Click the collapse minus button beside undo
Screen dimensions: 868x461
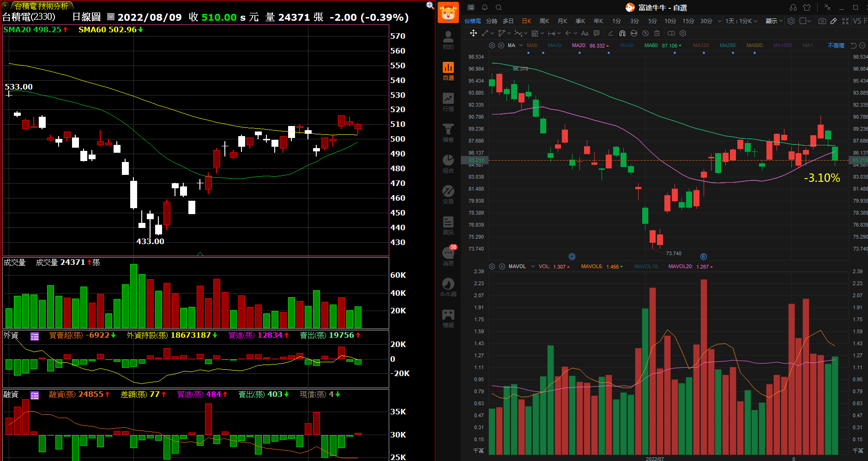point(862,45)
